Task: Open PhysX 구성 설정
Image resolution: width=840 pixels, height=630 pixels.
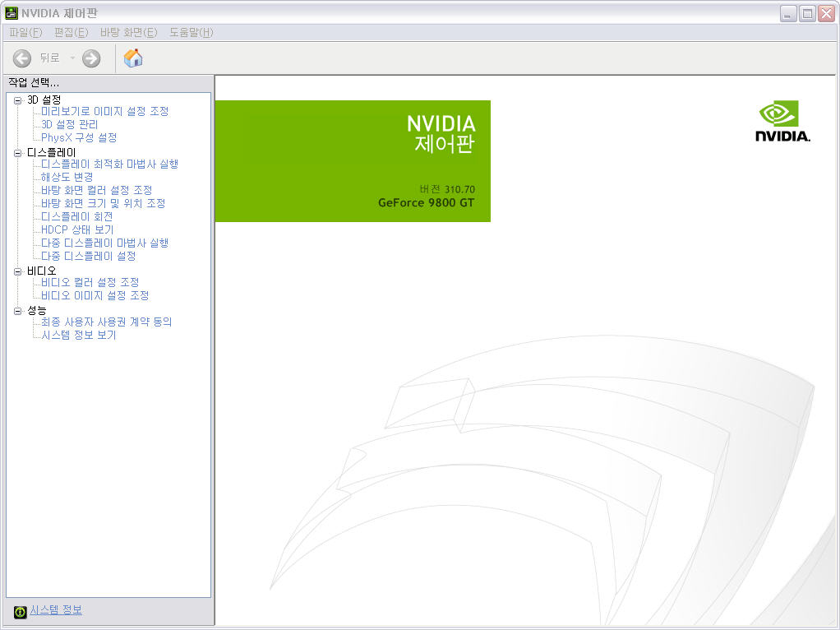Action: click(x=79, y=138)
